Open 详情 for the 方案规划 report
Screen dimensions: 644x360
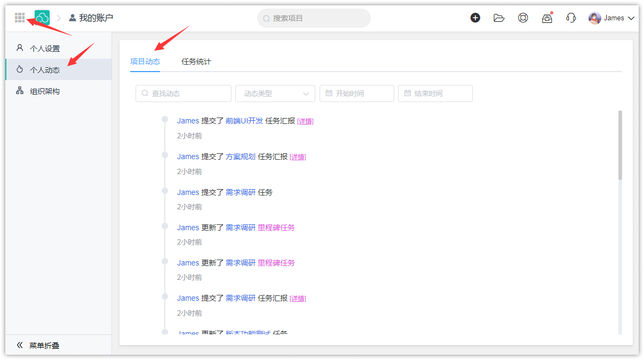298,157
